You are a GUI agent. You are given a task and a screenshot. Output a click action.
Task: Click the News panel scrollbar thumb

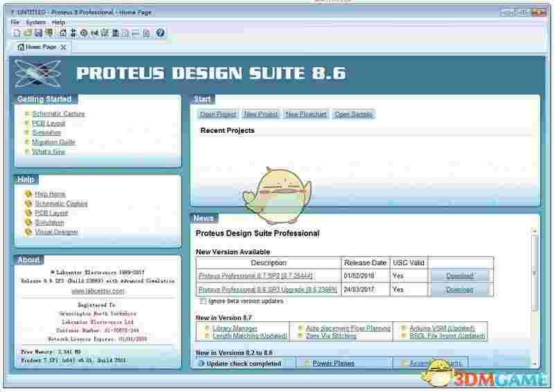pos(535,273)
